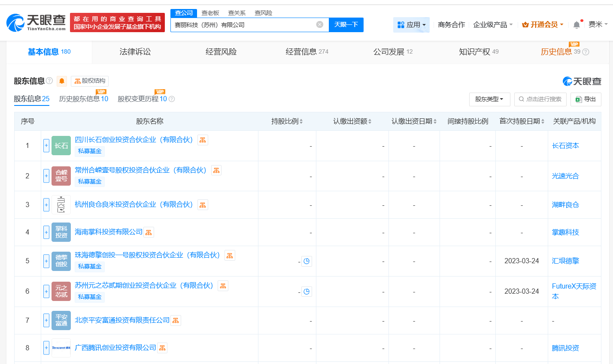The image size is (613, 364).
Task: Click the equity chart icon after 广西腾讯创业投资有限公司
Action: (x=162, y=348)
